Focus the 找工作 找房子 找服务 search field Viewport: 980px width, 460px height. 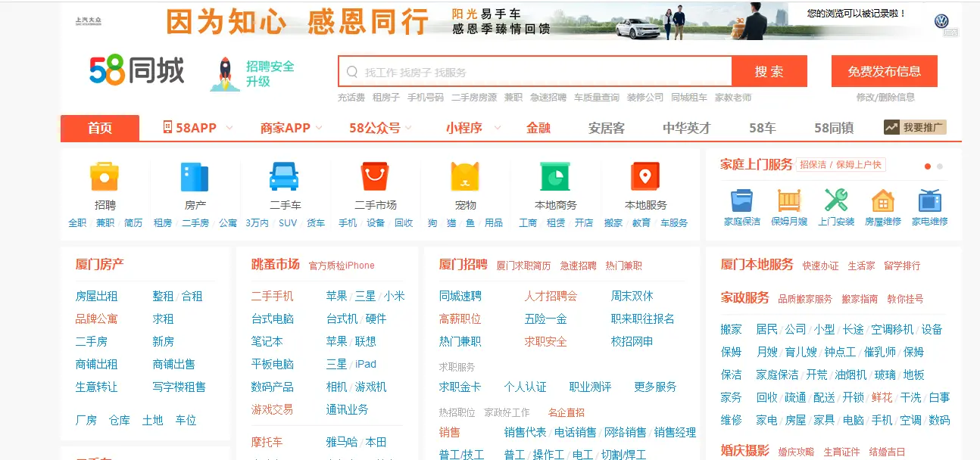(x=535, y=72)
